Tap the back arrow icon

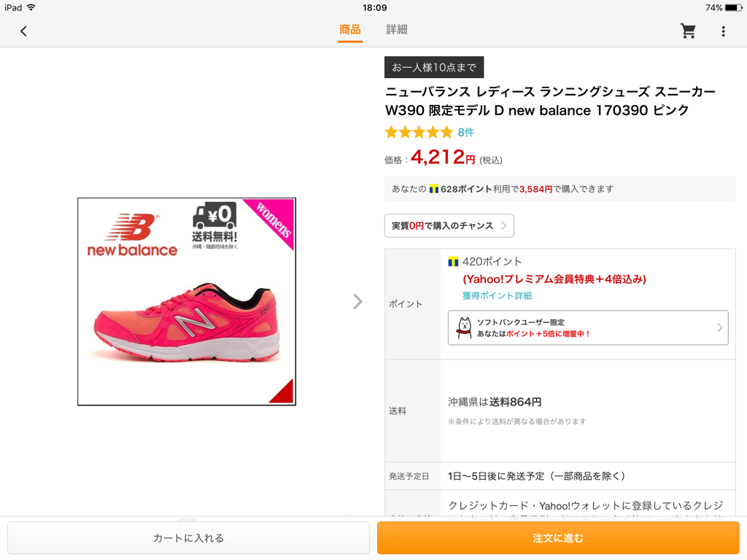coord(23,31)
